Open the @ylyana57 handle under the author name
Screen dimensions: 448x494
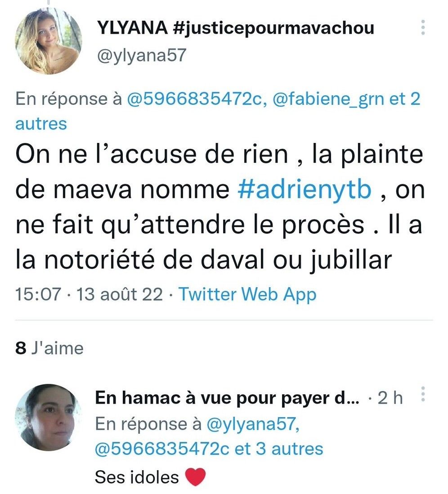pos(142,55)
